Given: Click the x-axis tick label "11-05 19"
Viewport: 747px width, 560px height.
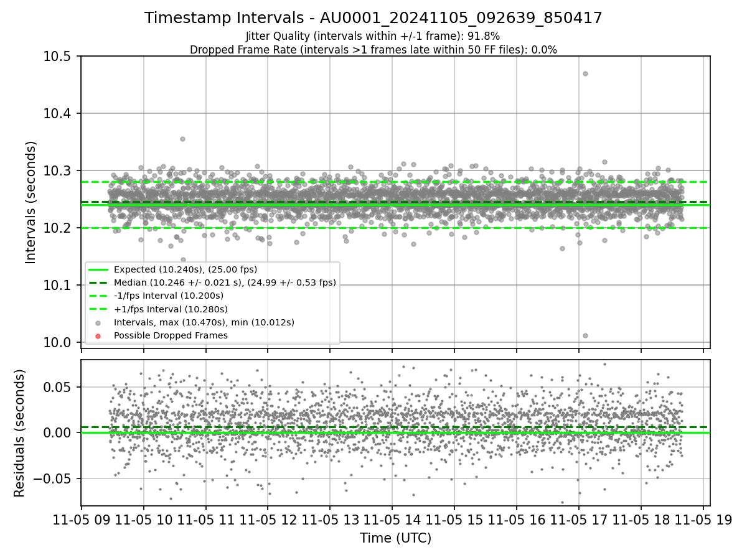Looking at the screenshot, I should pos(703,520).
